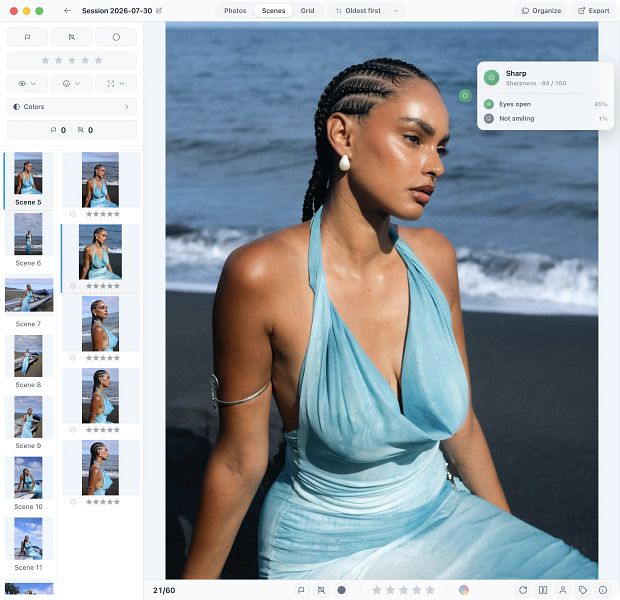This screenshot has height=600, width=620.
Task: Give the photo two stars in toolbar
Action: point(390,590)
